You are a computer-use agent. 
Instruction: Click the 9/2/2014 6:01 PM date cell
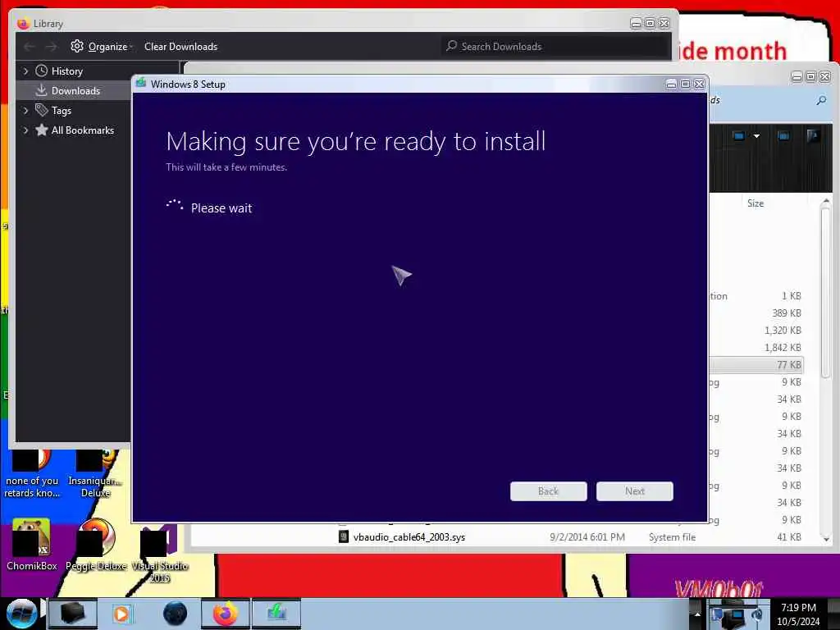[x=587, y=536]
